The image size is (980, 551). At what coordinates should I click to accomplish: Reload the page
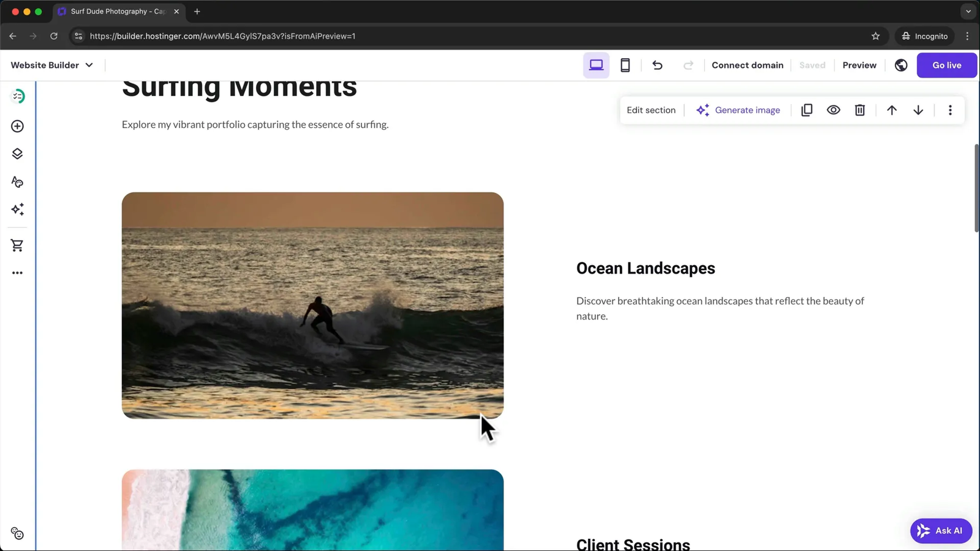tap(54, 36)
